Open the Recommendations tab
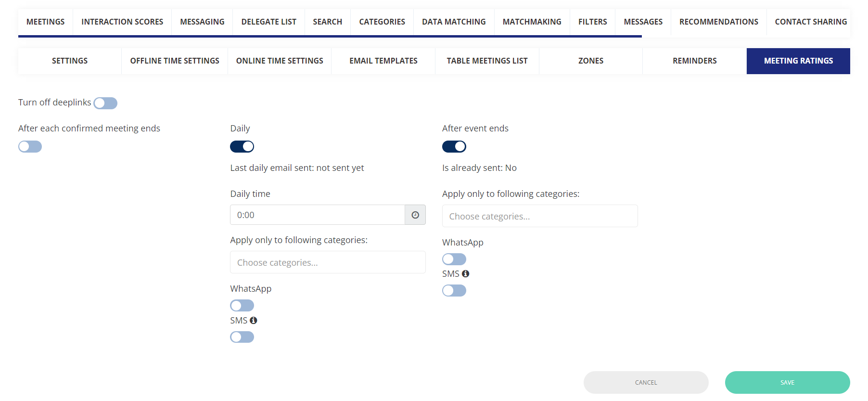The image size is (868, 401). [718, 22]
